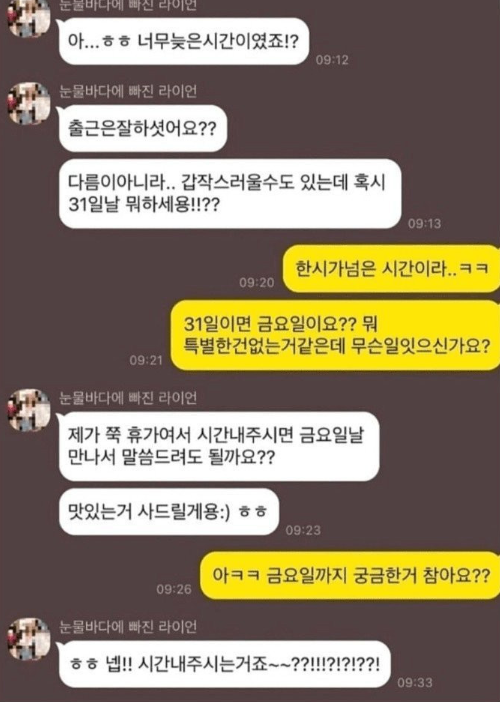The image size is (500, 702).
Task: Tap the '맛있는거 사드릴게용:)' bubble
Action: click(169, 512)
